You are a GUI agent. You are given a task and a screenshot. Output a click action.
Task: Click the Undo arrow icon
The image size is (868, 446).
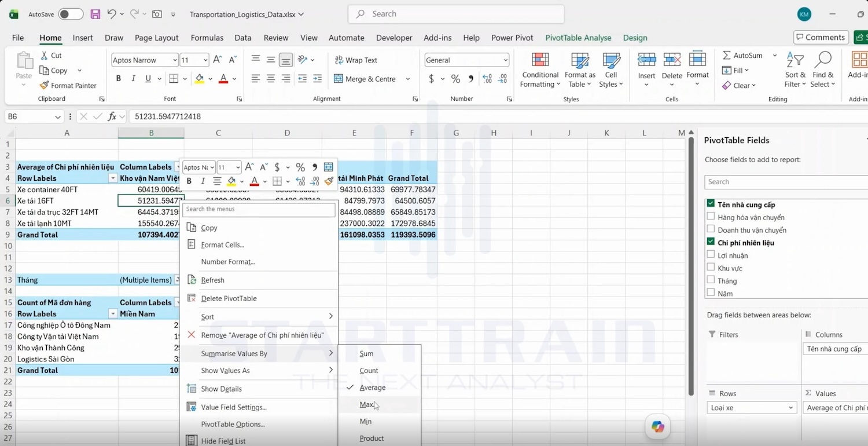point(112,14)
